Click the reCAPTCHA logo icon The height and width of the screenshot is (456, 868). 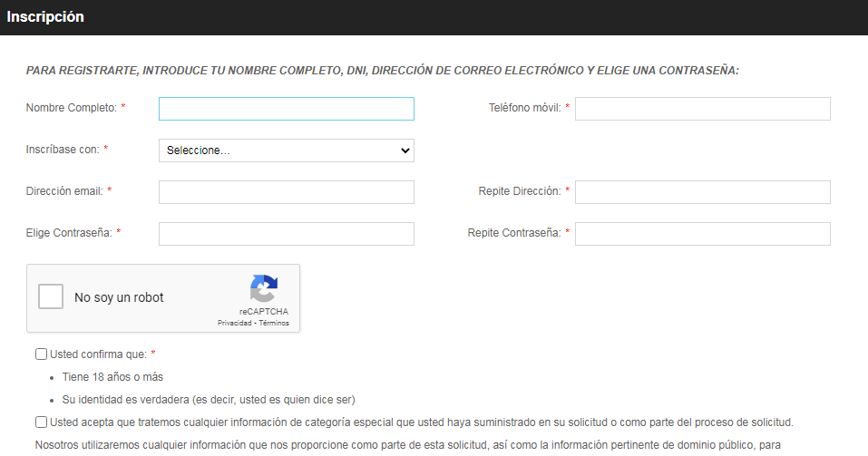pyautogui.click(x=263, y=289)
